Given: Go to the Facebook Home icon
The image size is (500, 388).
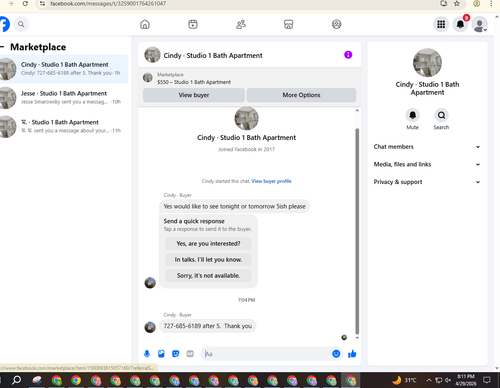Looking at the screenshot, I should point(145,24).
